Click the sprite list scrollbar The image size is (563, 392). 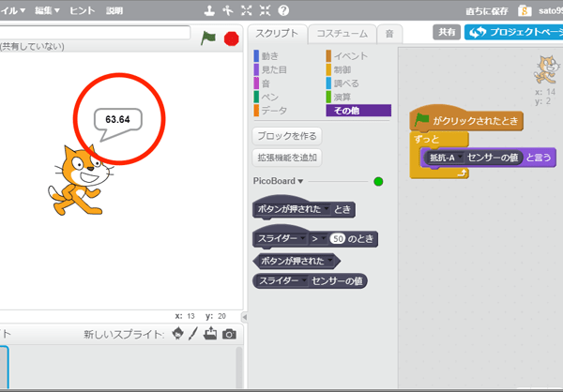(239, 366)
